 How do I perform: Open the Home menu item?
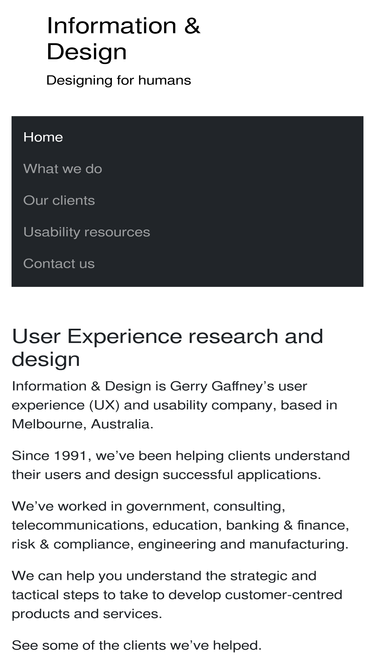[x=43, y=137]
